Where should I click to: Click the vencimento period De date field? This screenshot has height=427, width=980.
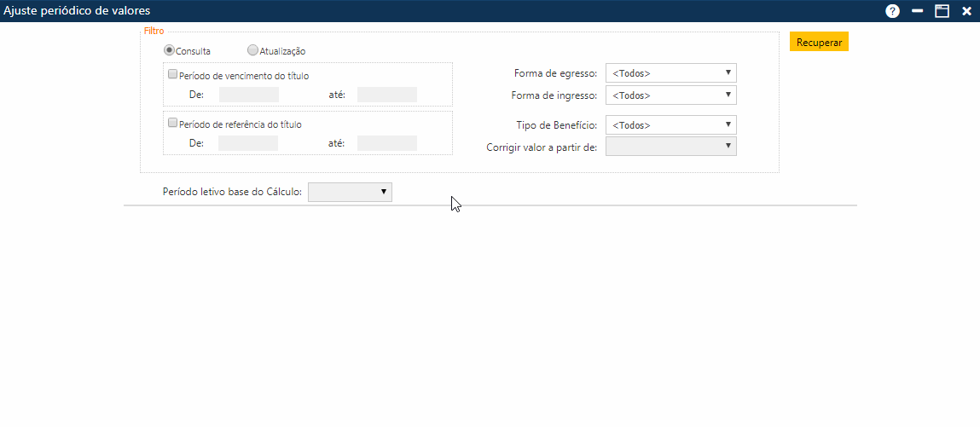pyautogui.click(x=249, y=95)
